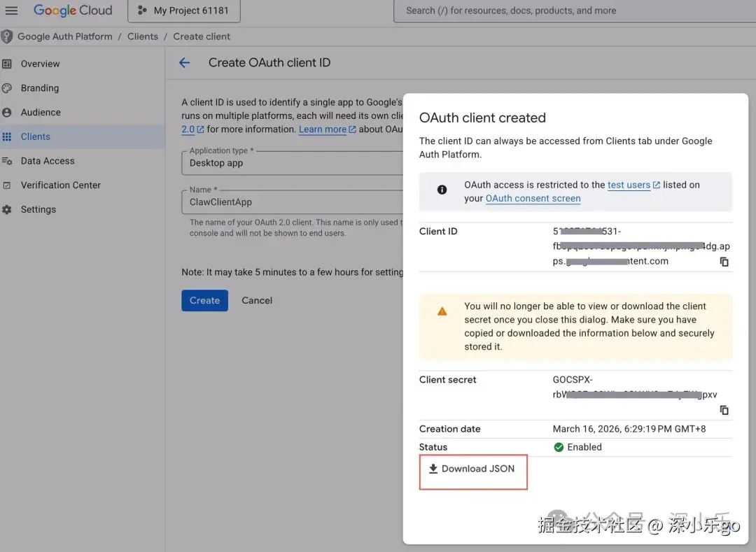The image size is (756, 552).
Task: Open the Verification Center sidebar item
Action: tap(83, 185)
